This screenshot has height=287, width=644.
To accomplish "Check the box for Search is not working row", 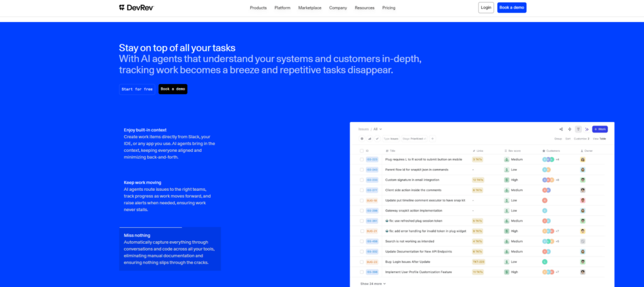I will (x=362, y=242).
